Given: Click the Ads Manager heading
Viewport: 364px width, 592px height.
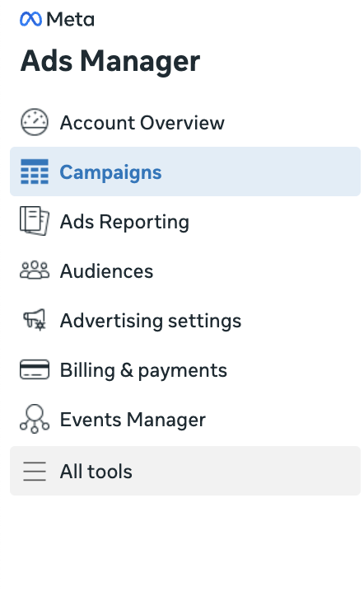Looking at the screenshot, I should [x=110, y=61].
